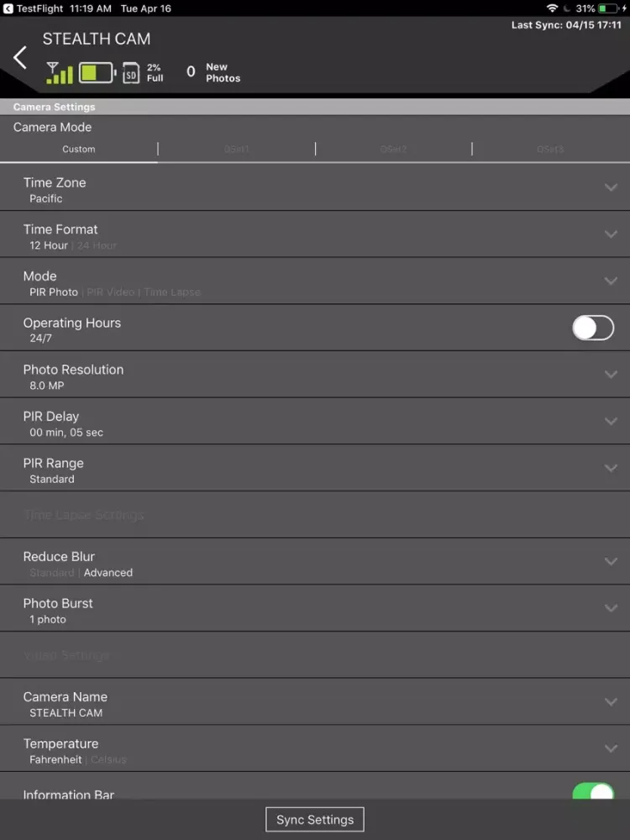Tap the cellular signal strength icon
Image resolution: width=630 pixels, height=840 pixels.
[59, 73]
